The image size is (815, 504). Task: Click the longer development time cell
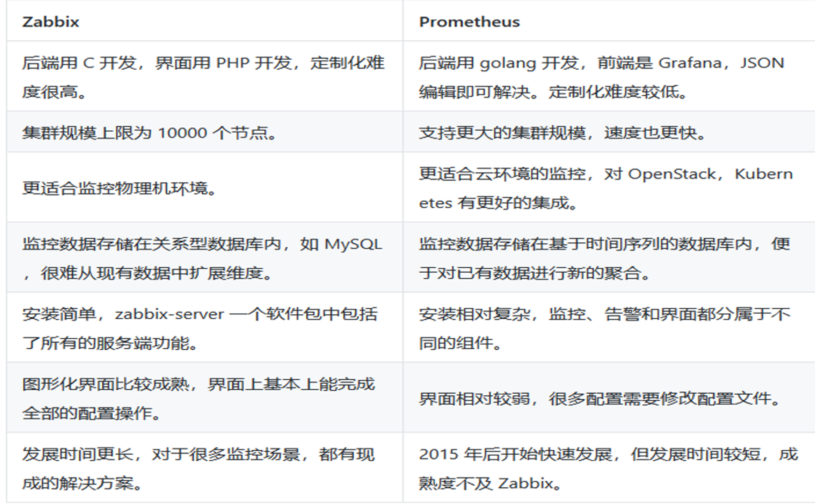pyautogui.click(x=198, y=468)
